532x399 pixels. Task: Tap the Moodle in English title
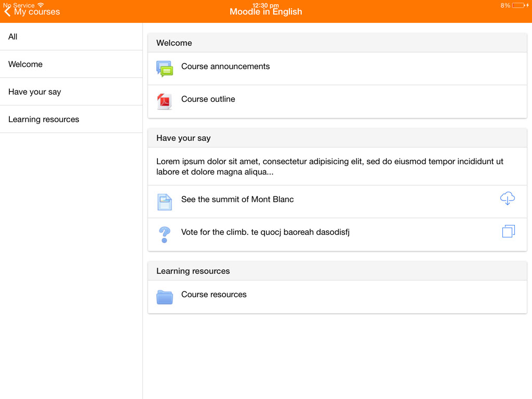tap(265, 12)
